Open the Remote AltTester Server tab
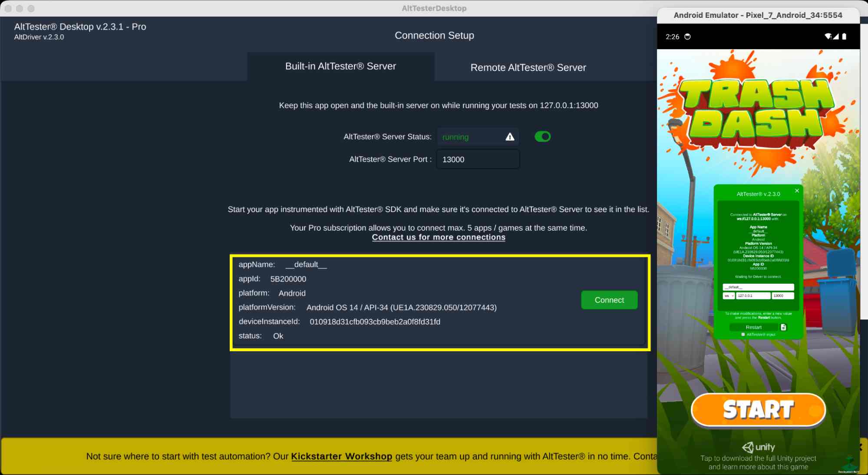 [x=528, y=67]
